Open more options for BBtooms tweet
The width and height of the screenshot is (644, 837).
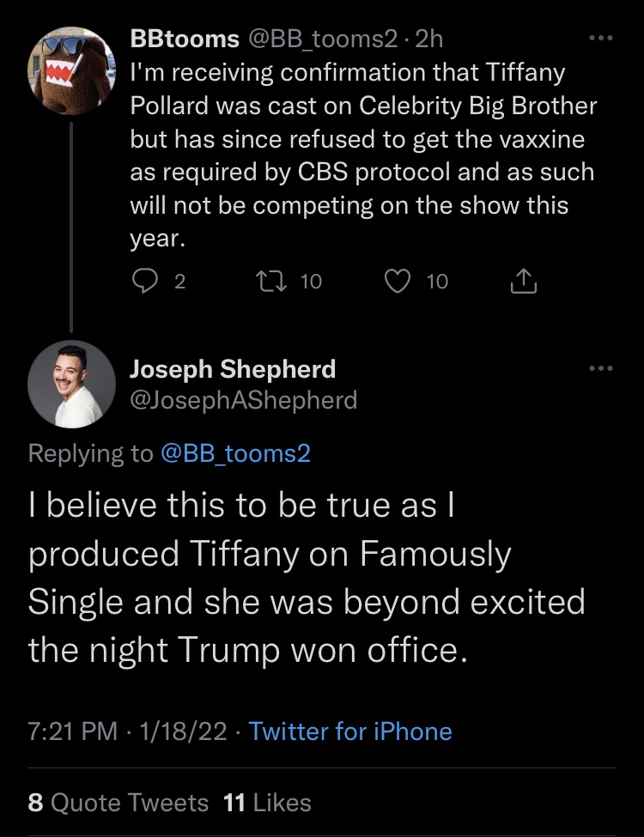point(601,38)
